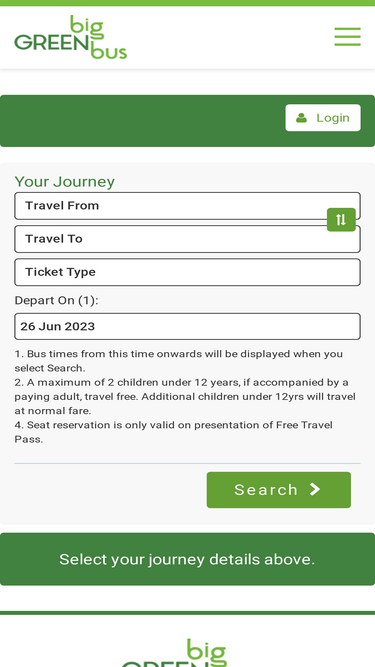Image resolution: width=375 pixels, height=667 pixels.
Task: Click the Big Green Bus header logo
Action: tap(71, 37)
